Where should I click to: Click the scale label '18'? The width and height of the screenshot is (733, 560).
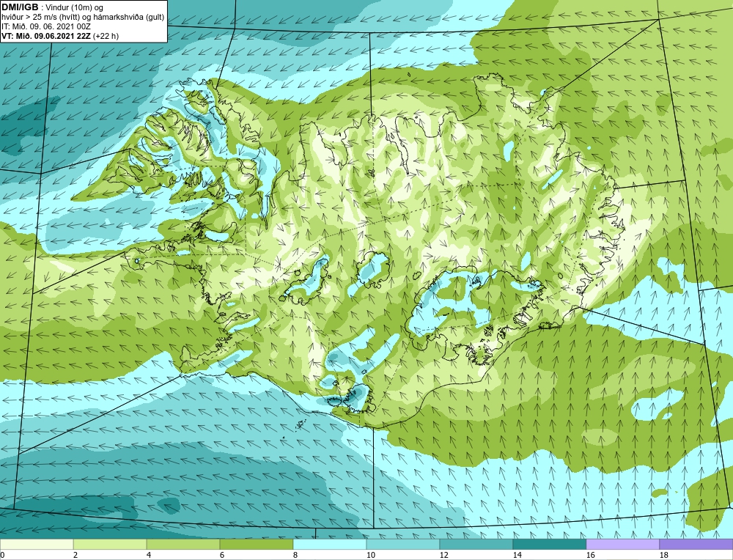(x=664, y=555)
